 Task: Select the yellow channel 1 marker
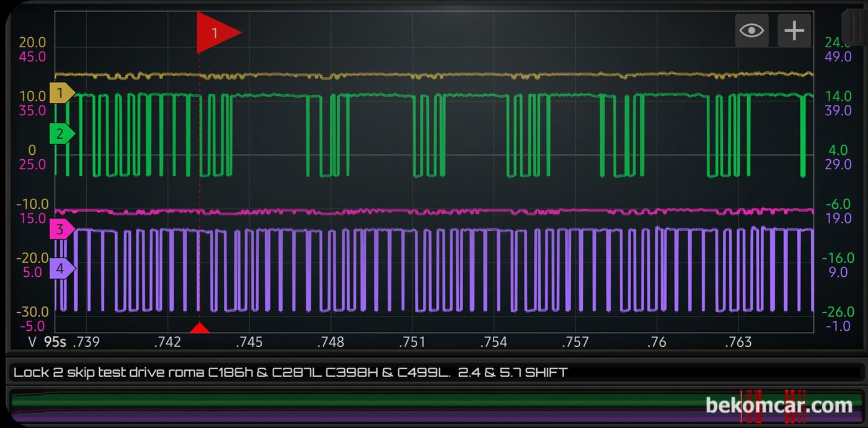coord(62,94)
